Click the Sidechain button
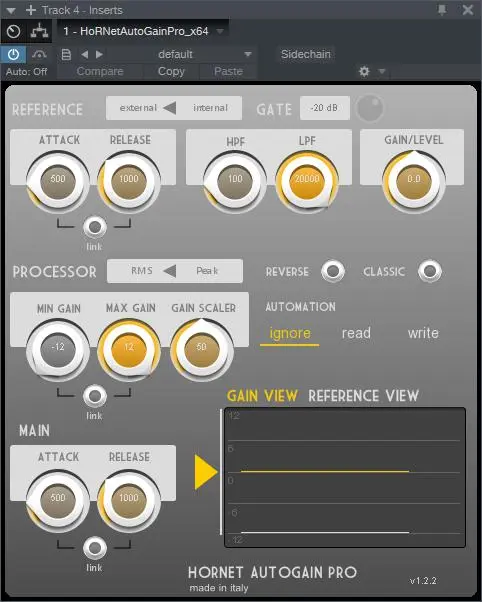Screen dimensions: 482x602 (x=305, y=54)
